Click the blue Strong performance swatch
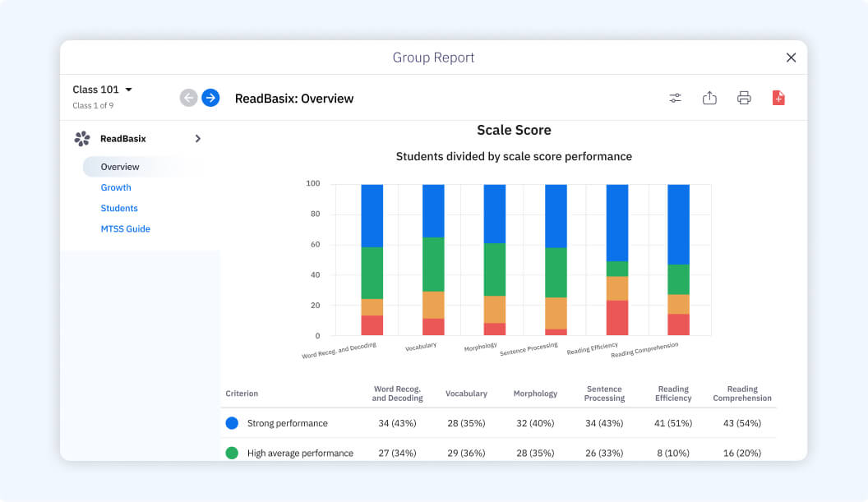The image size is (868, 502). tap(232, 423)
